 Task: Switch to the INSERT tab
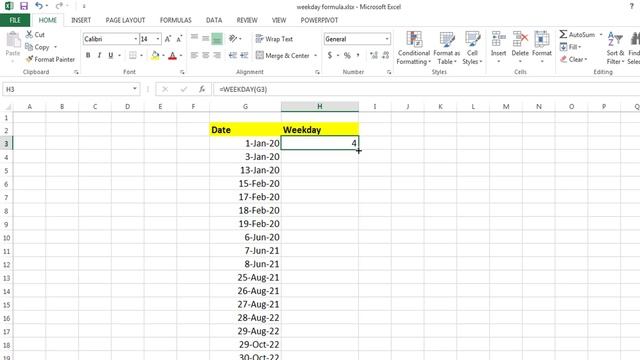[x=81, y=20]
